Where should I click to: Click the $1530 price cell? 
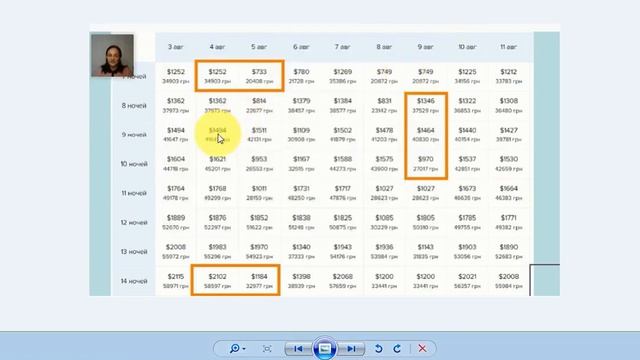(x=509, y=163)
